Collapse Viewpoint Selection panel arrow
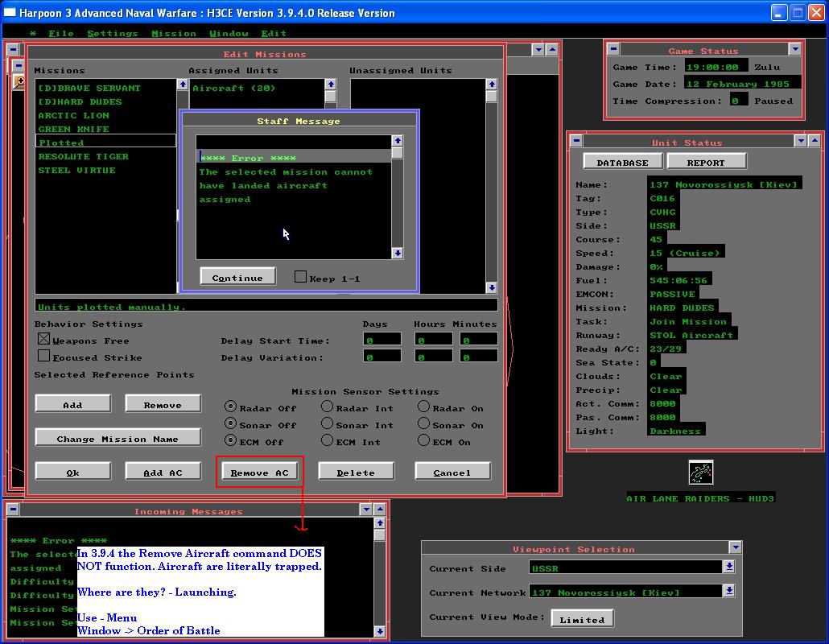Screen dimensions: 829x644 coord(736,547)
